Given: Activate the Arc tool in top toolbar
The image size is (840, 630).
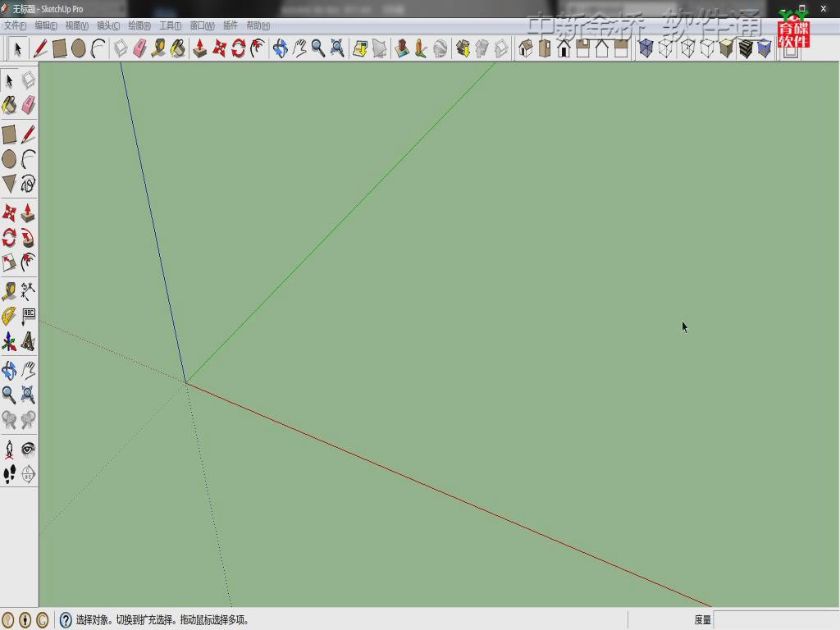Looking at the screenshot, I should tap(98, 48).
